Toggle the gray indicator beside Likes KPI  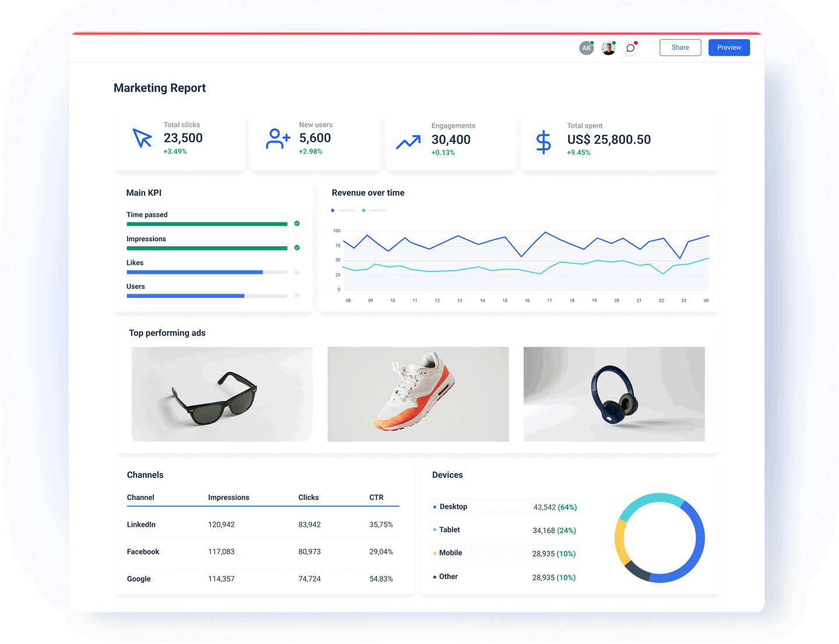pyautogui.click(x=297, y=271)
